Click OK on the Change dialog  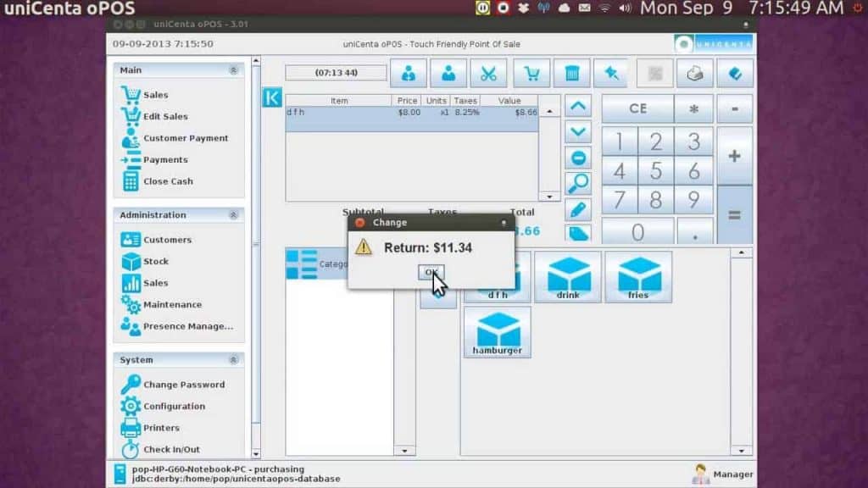(x=431, y=272)
